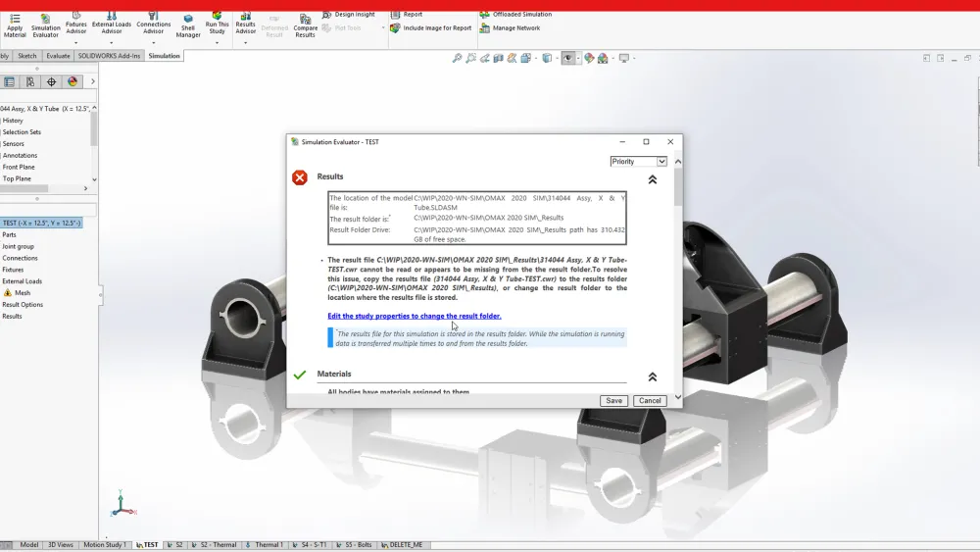Screen dimensions: 980x552
Task: Collapse the Materials section chevron
Action: point(652,376)
